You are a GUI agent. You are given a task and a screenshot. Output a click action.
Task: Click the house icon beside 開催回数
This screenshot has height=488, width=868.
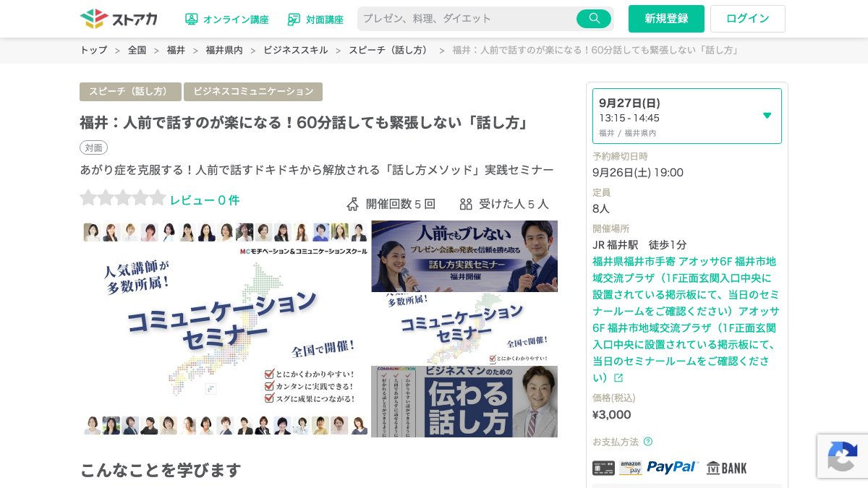(x=352, y=204)
